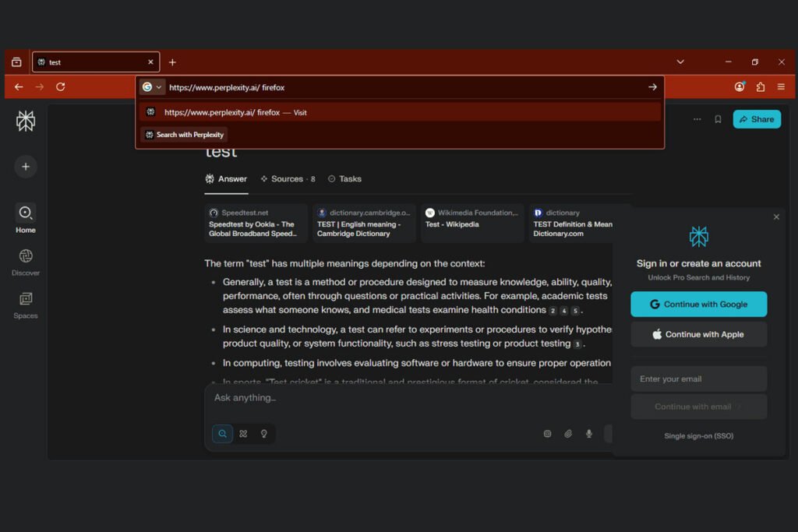Open the Firefox hamburger menu

coord(781,87)
